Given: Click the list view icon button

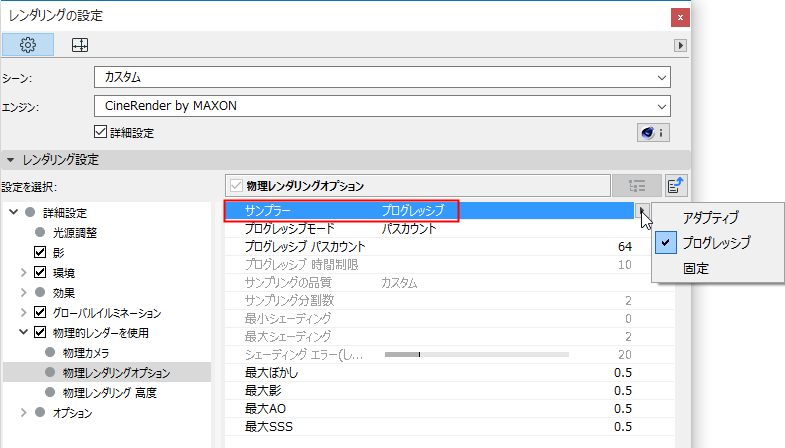Looking at the screenshot, I should pyautogui.click(x=637, y=186).
